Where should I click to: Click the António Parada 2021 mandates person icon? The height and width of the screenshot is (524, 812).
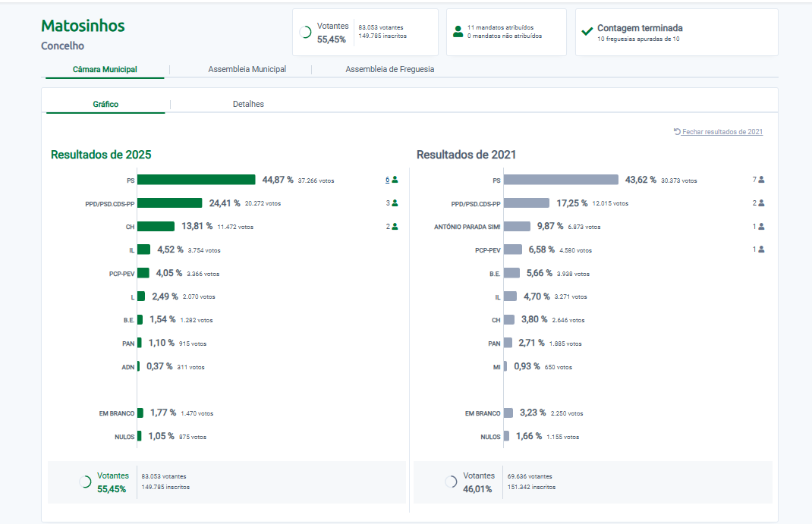(761, 226)
